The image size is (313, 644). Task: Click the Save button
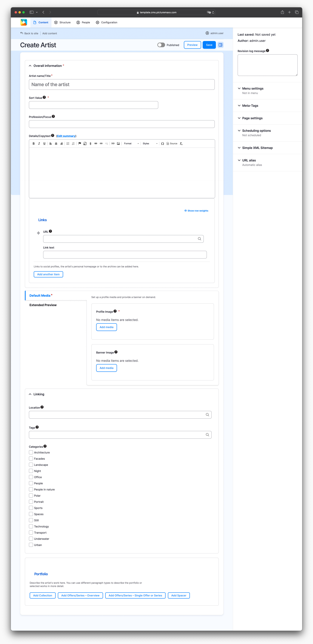click(209, 45)
